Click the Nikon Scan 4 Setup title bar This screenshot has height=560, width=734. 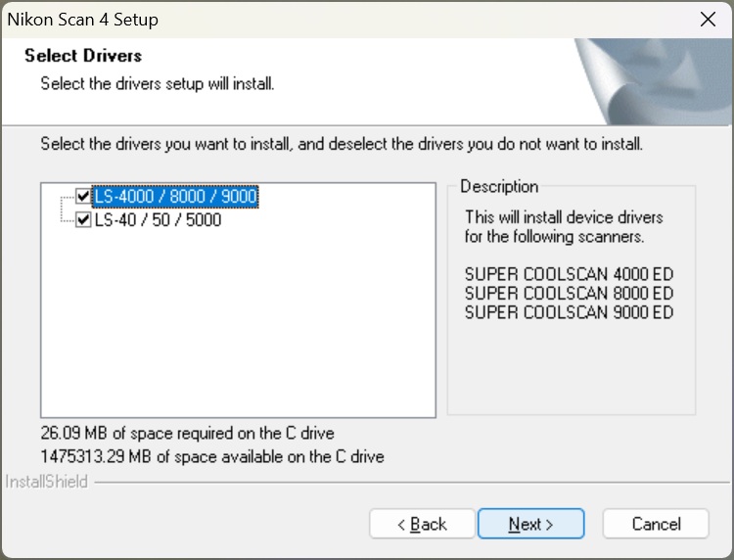click(294, 20)
